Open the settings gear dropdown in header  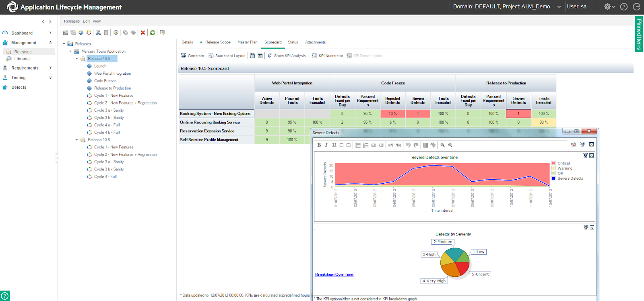[609, 7]
